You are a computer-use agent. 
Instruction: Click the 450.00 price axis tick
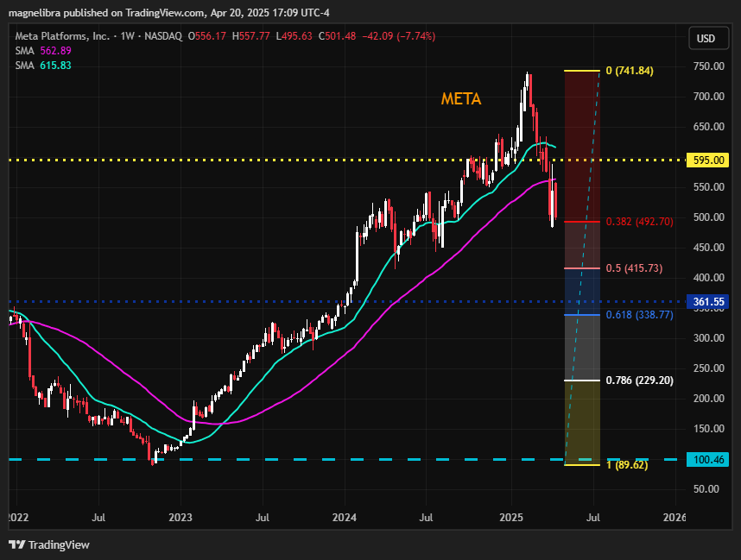tap(708, 248)
